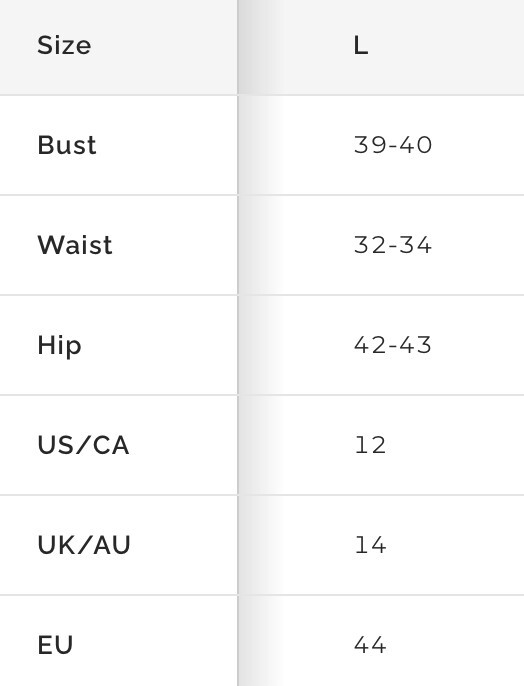Click empty space right of 42-43
This screenshot has height=686, width=524.
point(479,345)
